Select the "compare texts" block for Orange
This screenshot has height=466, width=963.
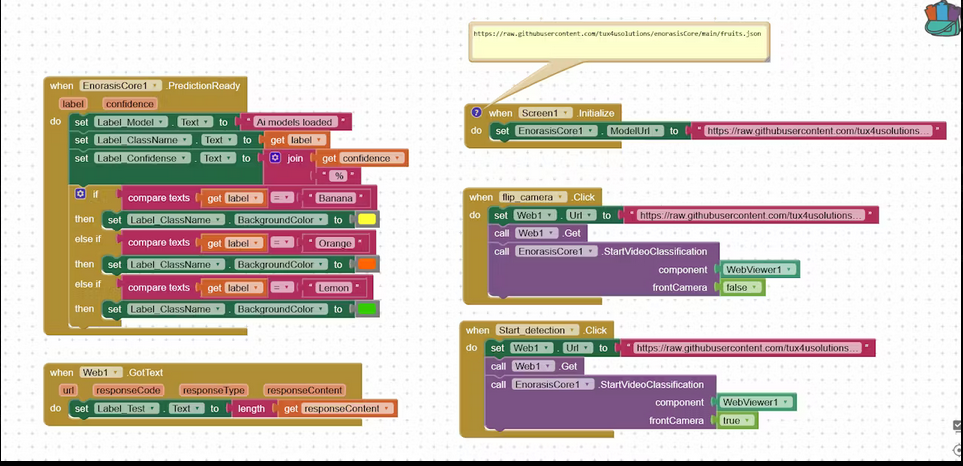158,243
